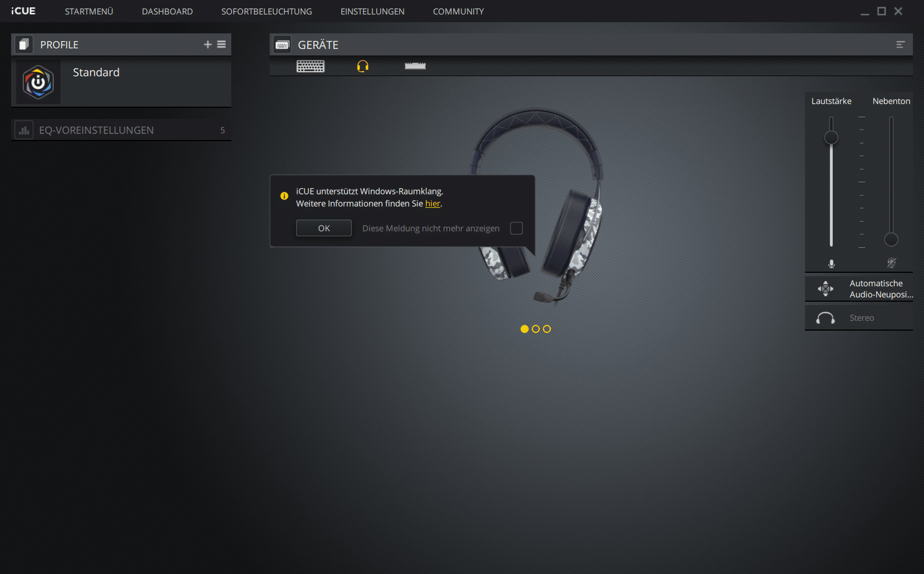
Task: Click the Lautstärke slider handle
Action: (x=831, y=138)
